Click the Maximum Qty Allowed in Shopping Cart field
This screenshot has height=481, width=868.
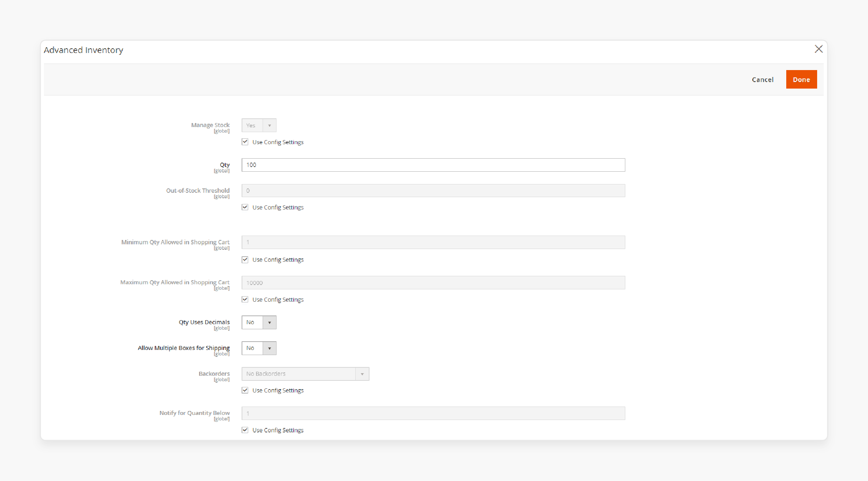(433, 282)
